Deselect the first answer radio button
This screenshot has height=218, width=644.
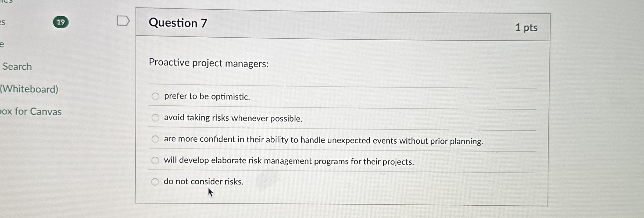coord(155,96)
